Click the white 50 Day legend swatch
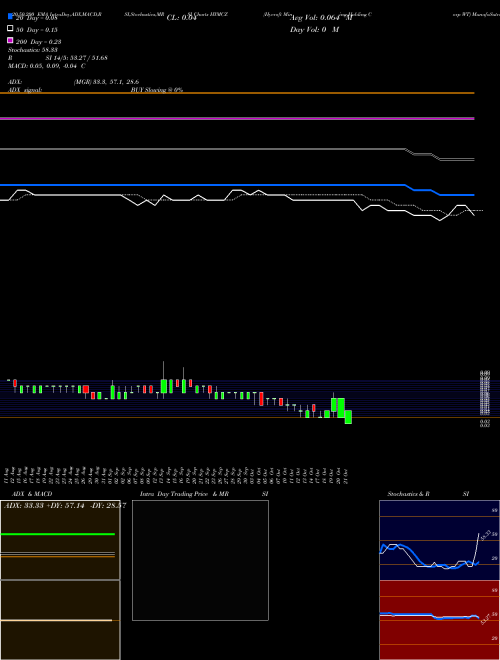500x660 pixels. (x=10, y=29)
